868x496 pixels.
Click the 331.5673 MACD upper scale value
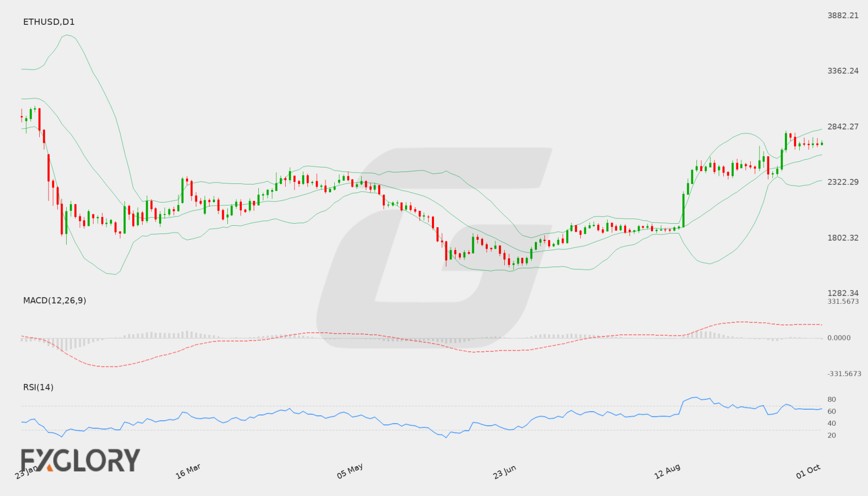point(843,301)
